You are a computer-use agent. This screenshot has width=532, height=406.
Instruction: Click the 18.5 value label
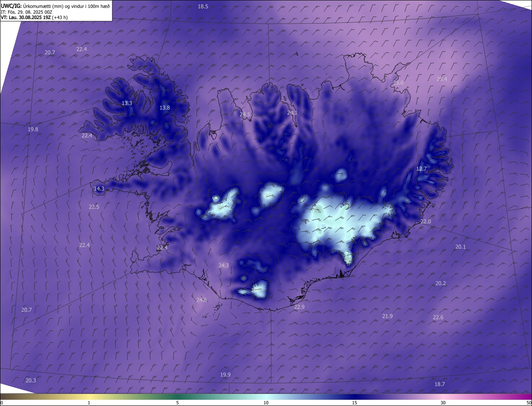[x=203, y=6]
